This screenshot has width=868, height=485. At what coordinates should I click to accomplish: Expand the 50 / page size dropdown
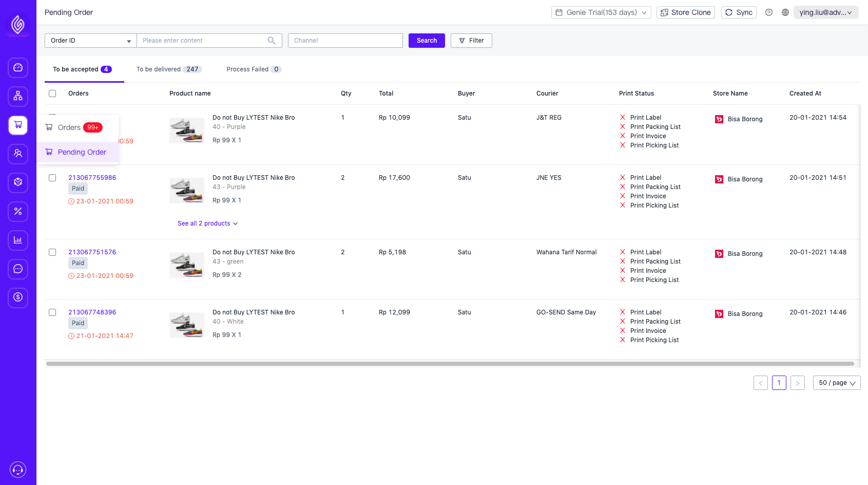(836, 383)
